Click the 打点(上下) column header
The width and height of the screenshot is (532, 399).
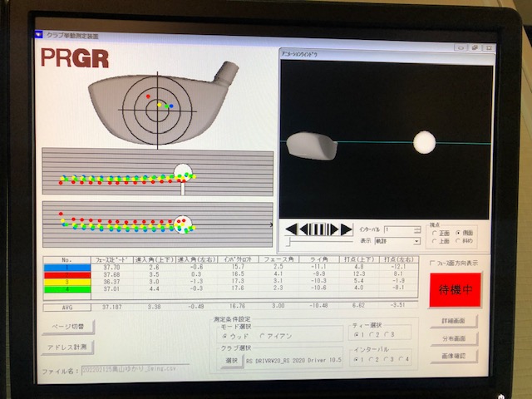(359, 259)
